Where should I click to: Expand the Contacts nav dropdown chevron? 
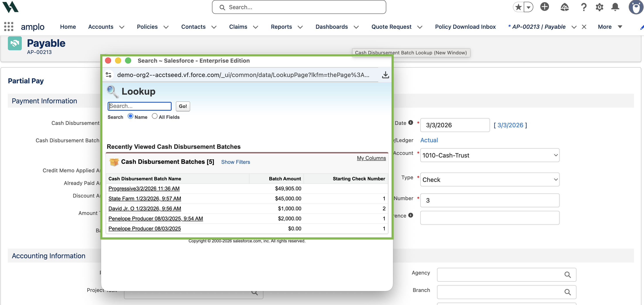point(214,27)
